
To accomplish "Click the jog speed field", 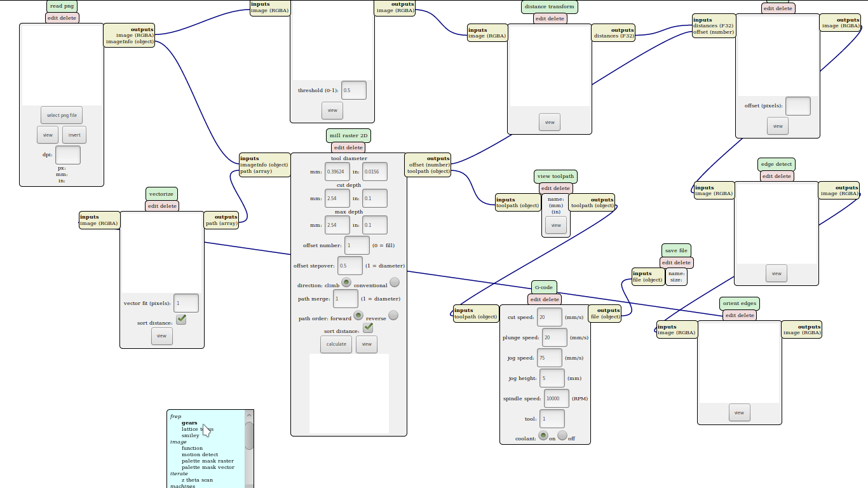I will coord(550,358).
